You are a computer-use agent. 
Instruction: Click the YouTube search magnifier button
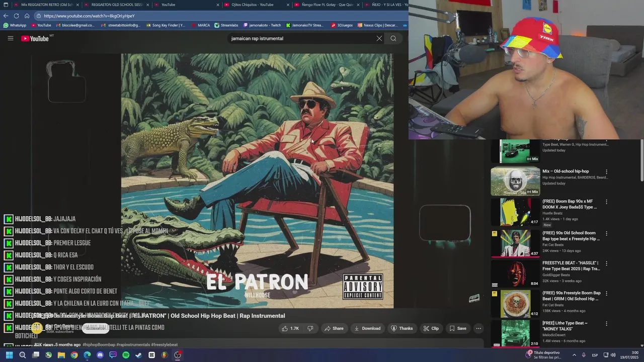393,38
